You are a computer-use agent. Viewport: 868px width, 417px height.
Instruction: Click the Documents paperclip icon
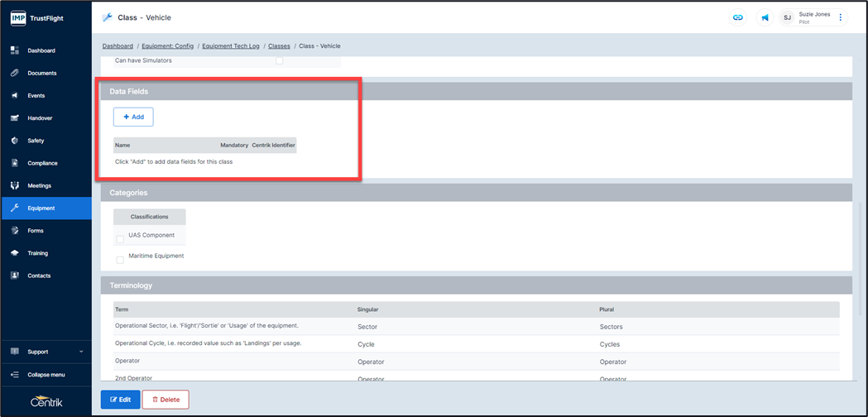click(15, 73)
